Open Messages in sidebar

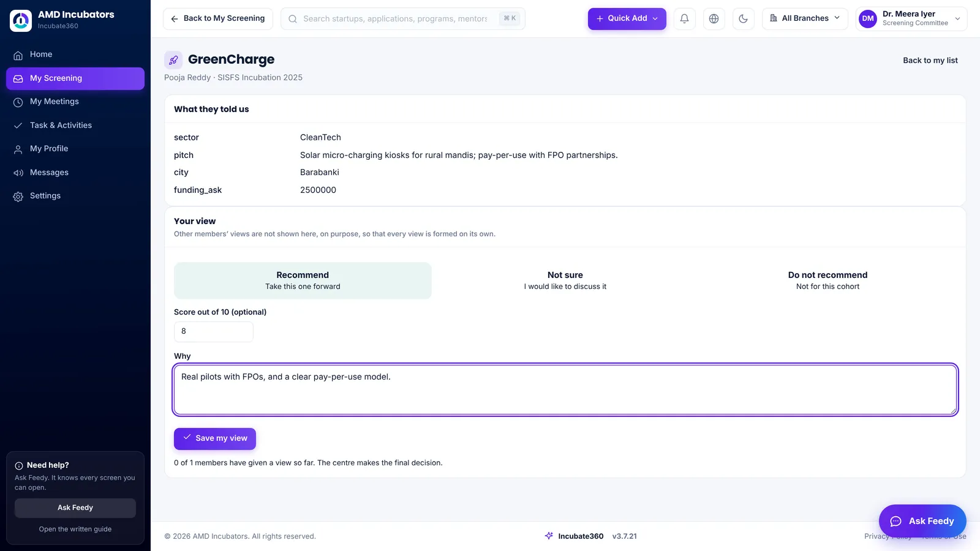pyautogui.click(x=75, y=173)
